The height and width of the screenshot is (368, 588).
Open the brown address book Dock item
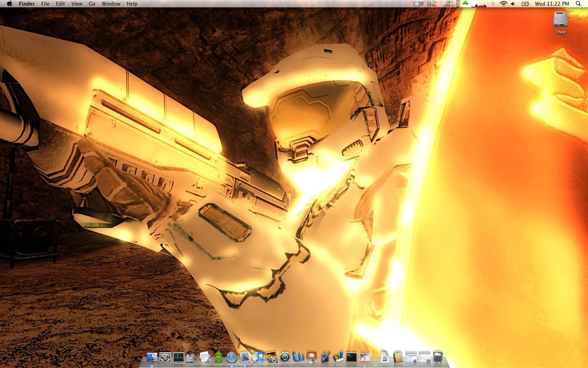point(398,357)
